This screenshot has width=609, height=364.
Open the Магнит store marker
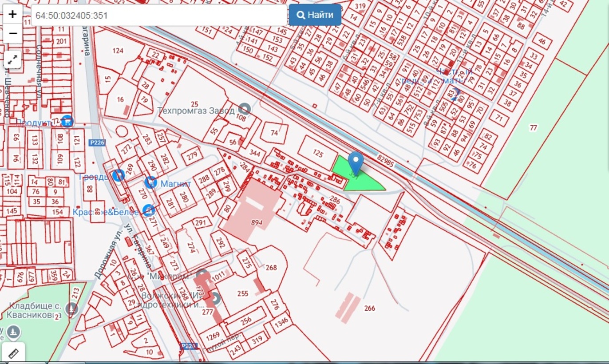151,182
